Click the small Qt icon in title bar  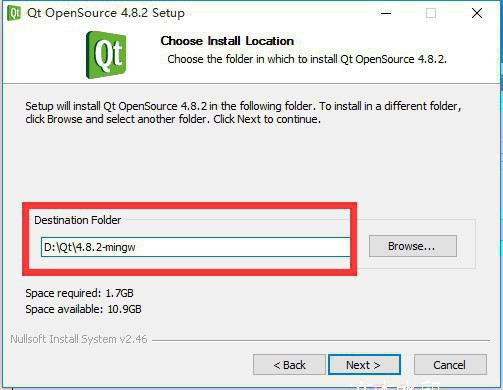(14, 13)
